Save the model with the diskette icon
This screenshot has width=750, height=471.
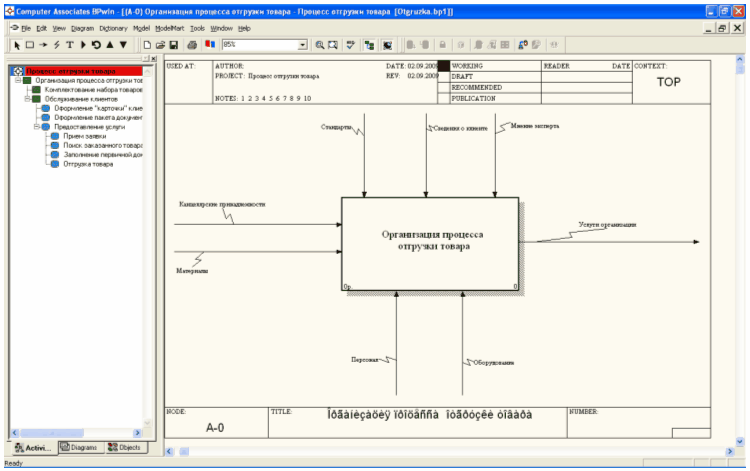coord(174,45)
